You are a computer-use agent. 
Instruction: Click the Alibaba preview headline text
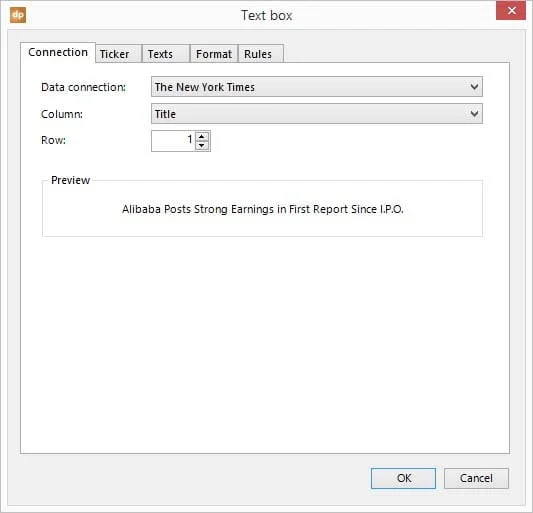[x=262, y=209]
